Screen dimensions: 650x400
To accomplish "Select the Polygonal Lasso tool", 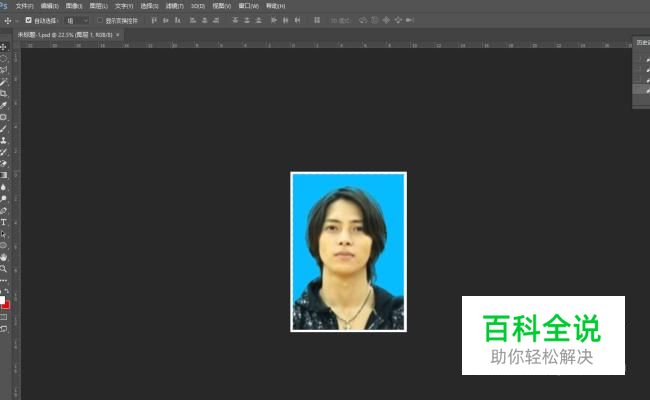I will coord(3,70).
